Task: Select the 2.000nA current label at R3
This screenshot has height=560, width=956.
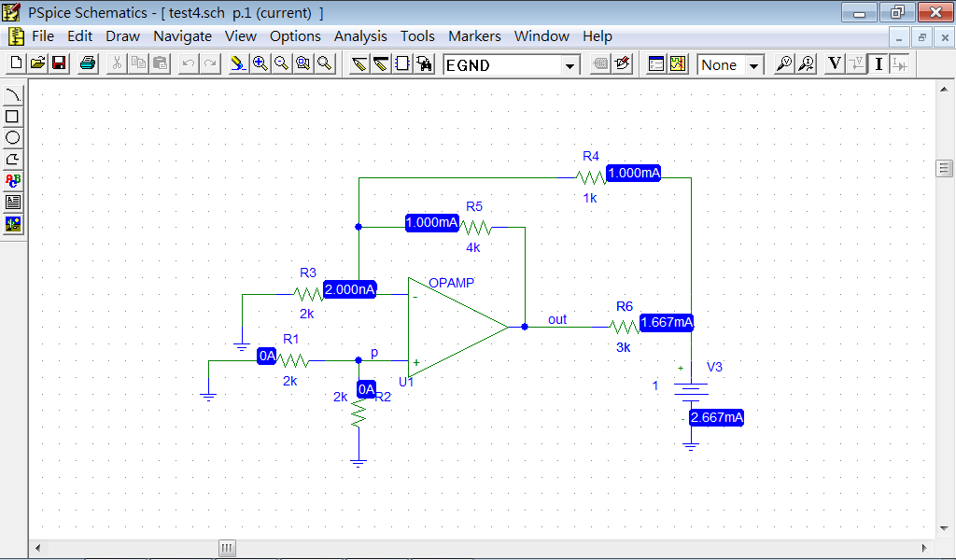Action: coord(349,289)
